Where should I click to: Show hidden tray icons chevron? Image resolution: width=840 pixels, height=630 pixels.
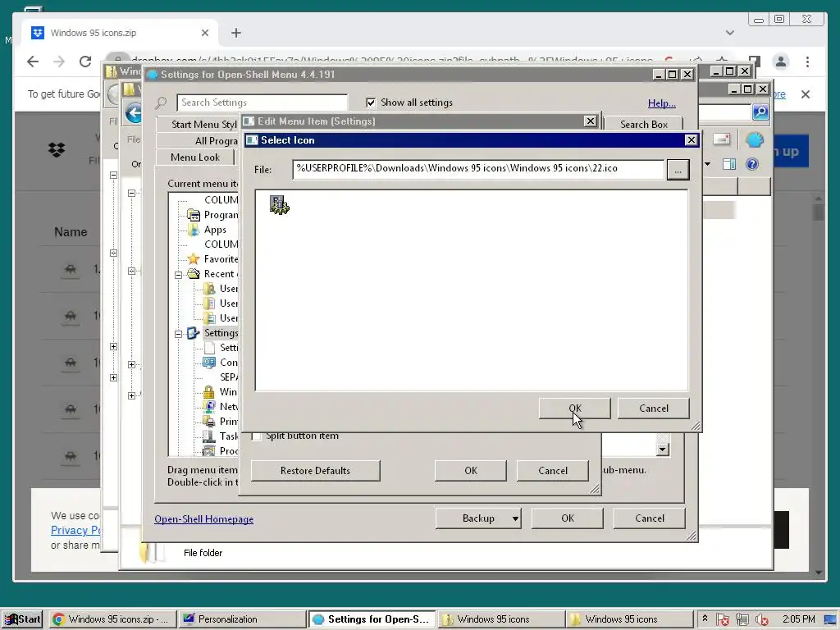[x=705, y=619]
